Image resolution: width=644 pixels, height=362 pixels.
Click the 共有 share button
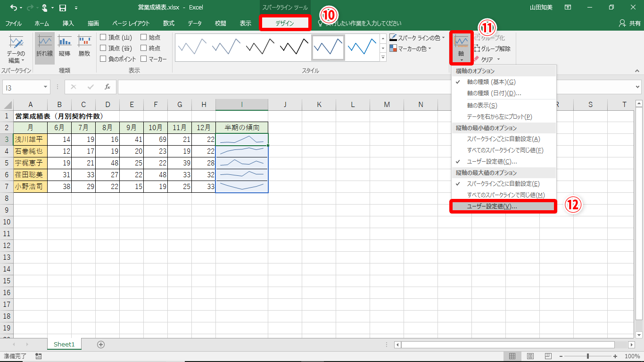click(629, 23)
